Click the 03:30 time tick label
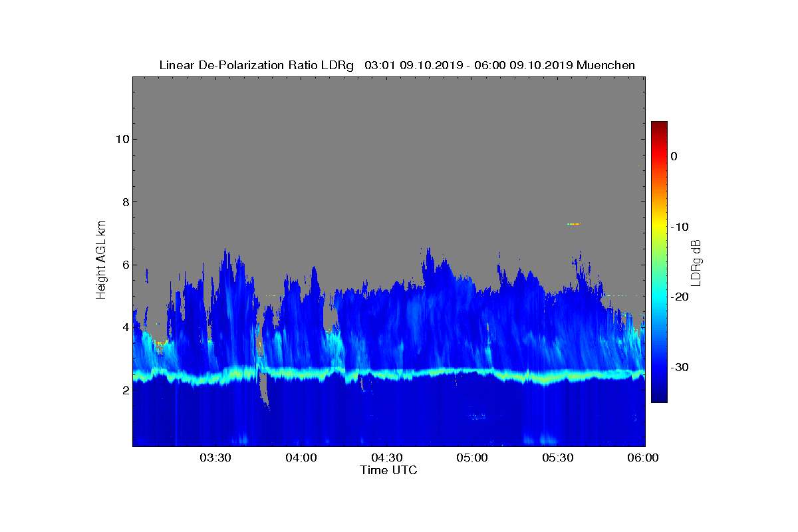The image size is (798, 532). [215, 458]
